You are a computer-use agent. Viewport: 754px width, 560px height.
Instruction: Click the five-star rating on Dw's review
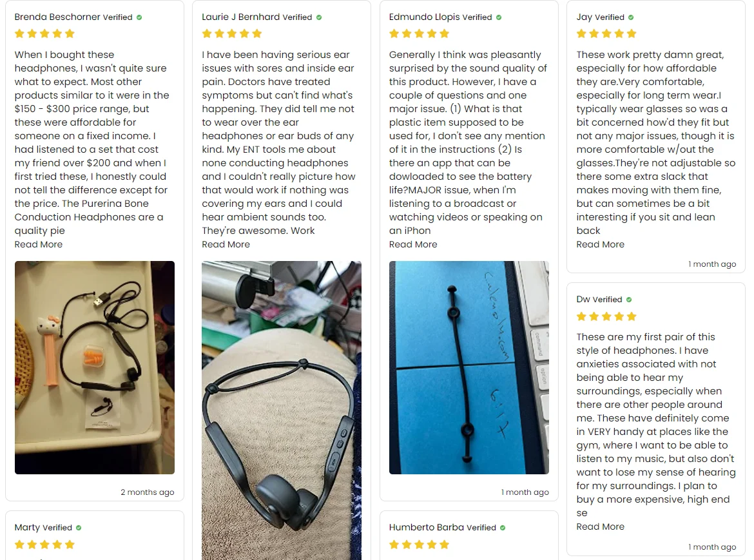click(x=606, y=316)
